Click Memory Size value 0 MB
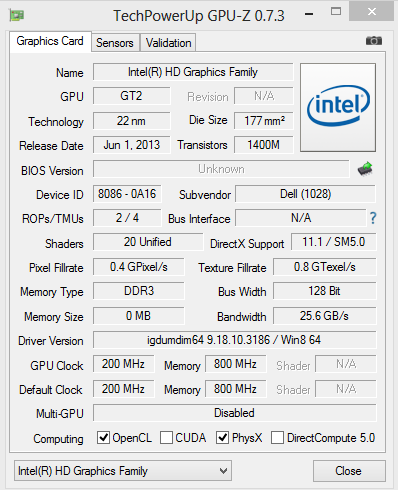398x490 pixels. (x=138, y=316)
